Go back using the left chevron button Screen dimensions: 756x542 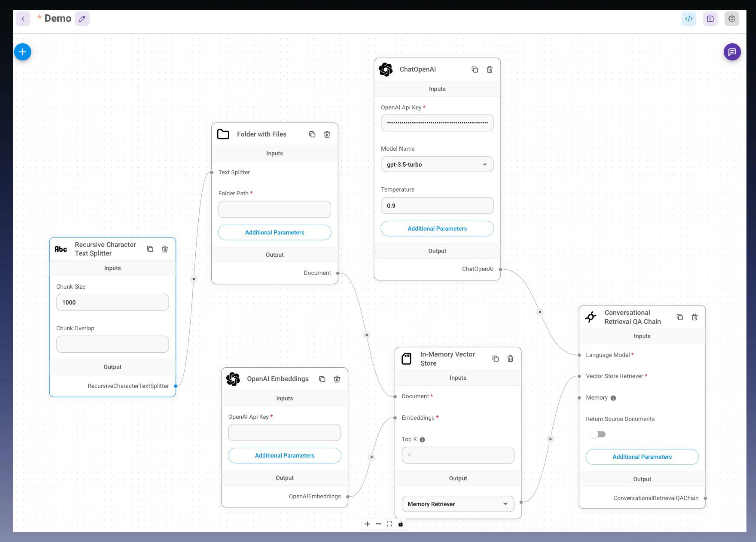tap(23, 19)
